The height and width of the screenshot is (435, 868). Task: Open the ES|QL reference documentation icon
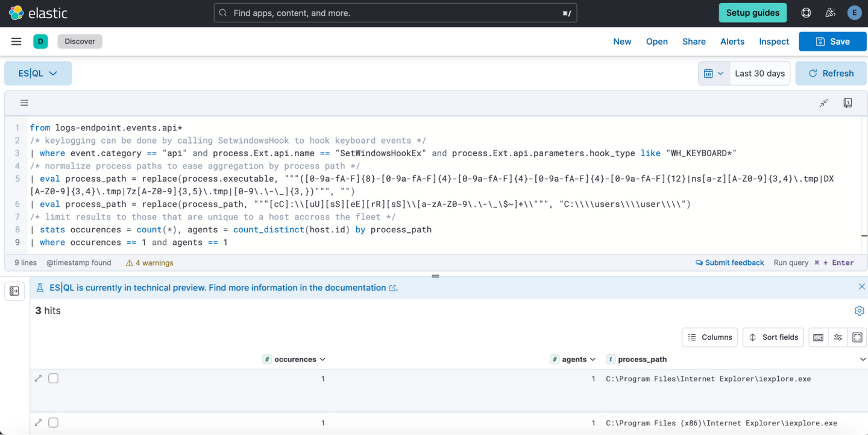click(848, 103)
